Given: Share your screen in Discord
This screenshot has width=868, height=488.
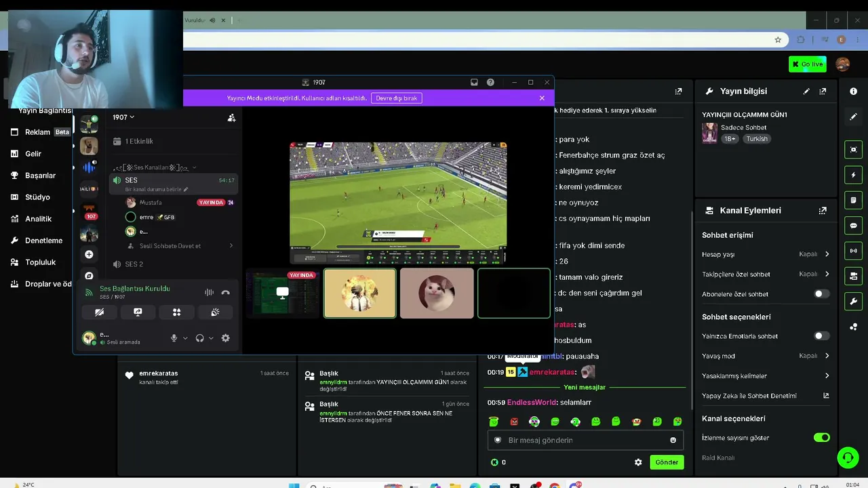Looking at the screenshot, I should (138, 312).
